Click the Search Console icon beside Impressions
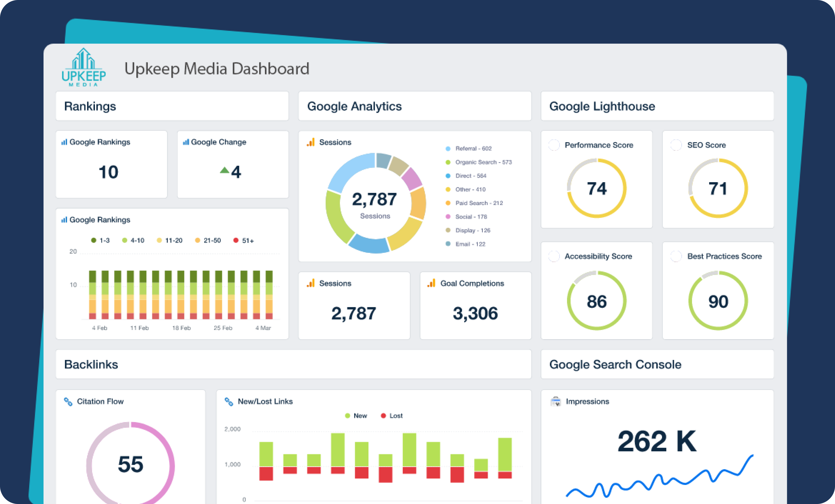 (x=556, y=401)
